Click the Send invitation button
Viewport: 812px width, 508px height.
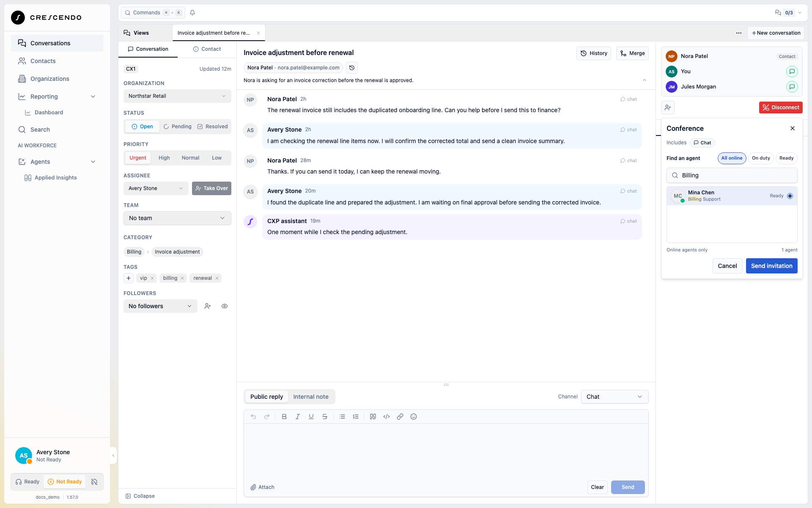click(x=771, y=266)
